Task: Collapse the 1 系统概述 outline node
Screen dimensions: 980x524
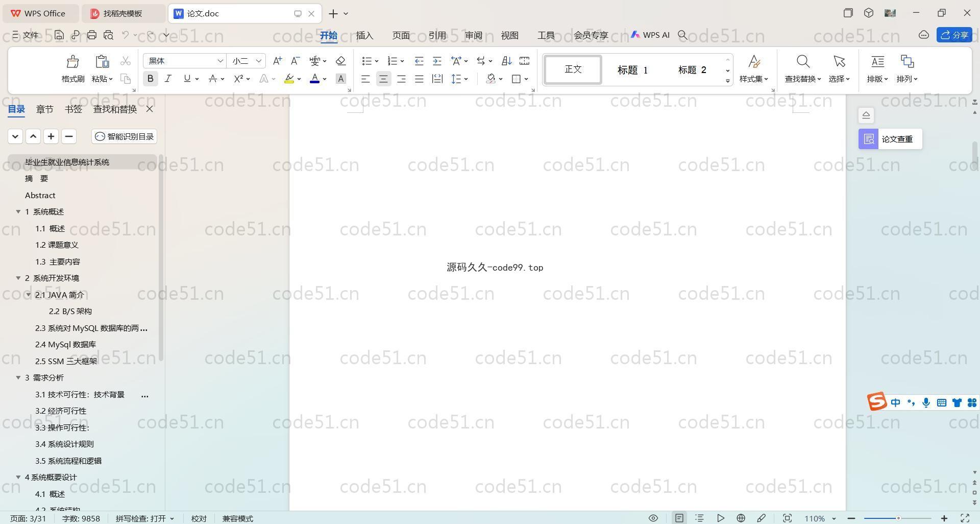Action: tap(18, 211)
